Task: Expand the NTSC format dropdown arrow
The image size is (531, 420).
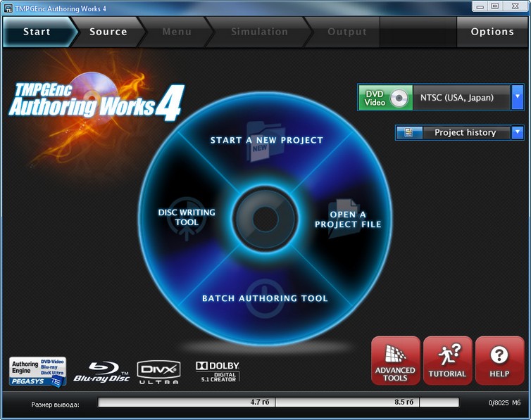Action: 518,97
